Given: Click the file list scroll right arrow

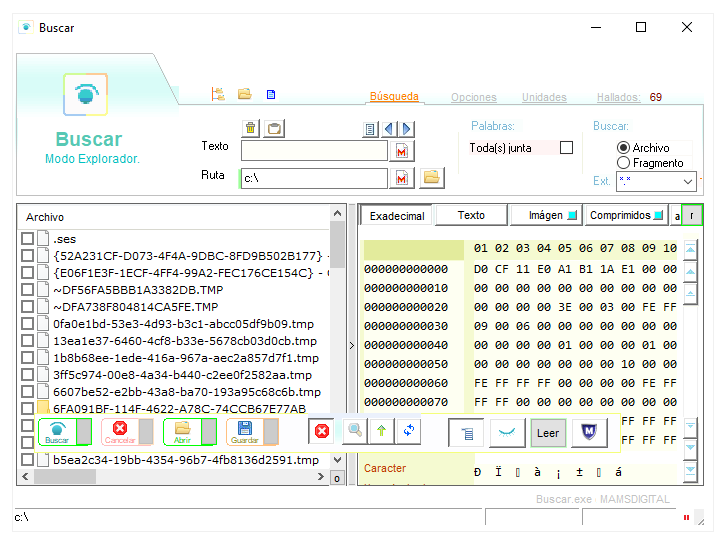Looking at the screenshot, I should 321,477.
